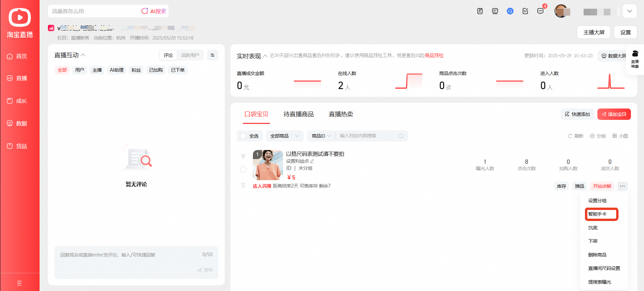The width and height of the screenshot is (644, 291).
Task: Open the 首页 home sidebar item
Action: click(17, 56)
